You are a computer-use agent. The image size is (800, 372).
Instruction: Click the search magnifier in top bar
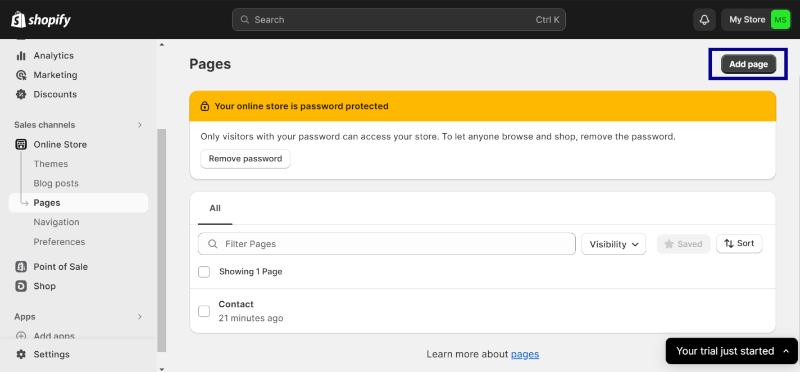[245, 20]
